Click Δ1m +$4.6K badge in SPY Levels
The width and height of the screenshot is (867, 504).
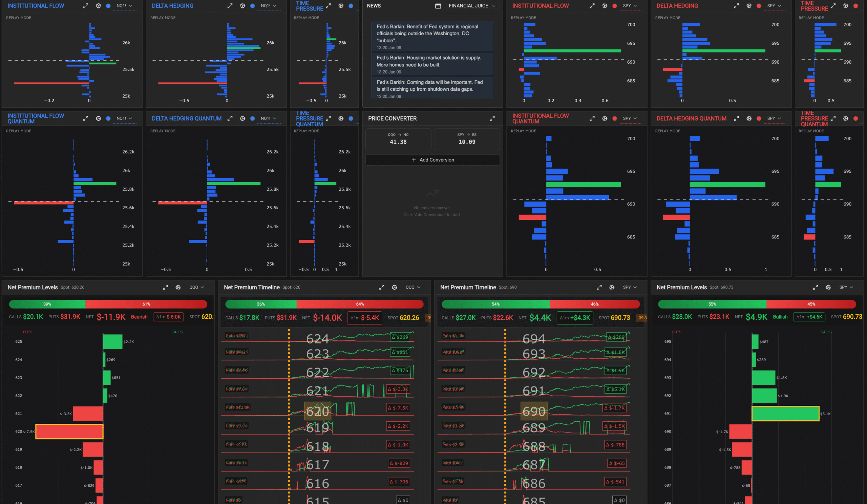[x=809, y=317]
